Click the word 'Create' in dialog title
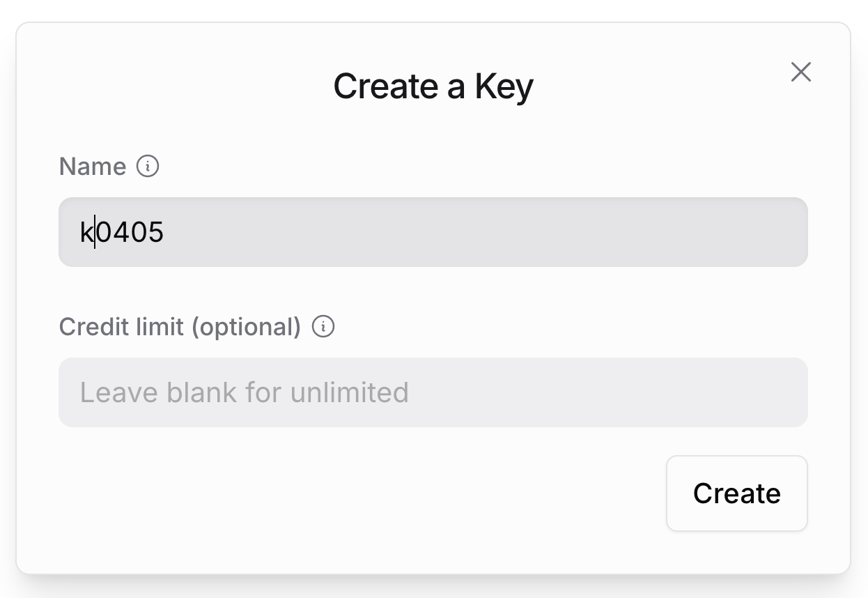868x598 pixels. tap(385, 86)
